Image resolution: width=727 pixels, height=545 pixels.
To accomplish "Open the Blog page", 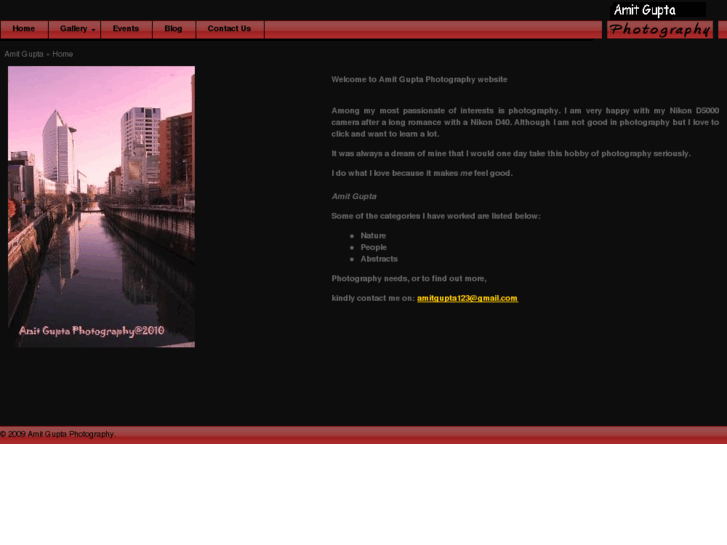I will pyautogui.click(x=173, y=29).
